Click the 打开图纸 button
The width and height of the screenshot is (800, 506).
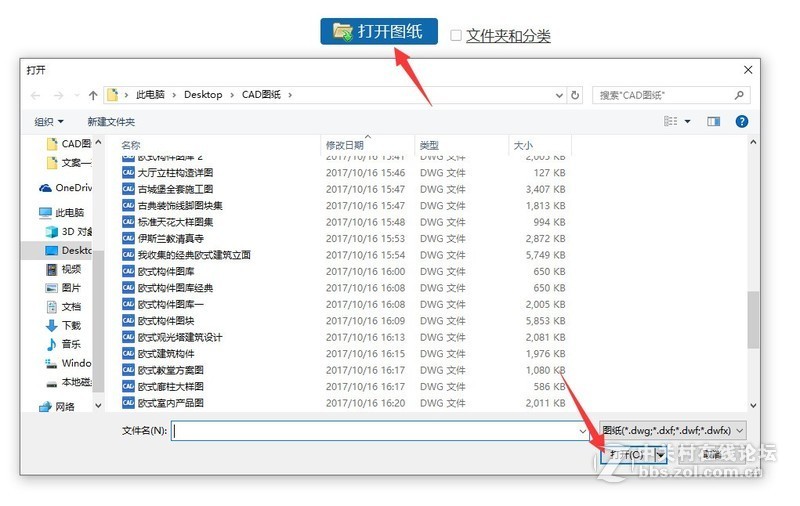379,32
